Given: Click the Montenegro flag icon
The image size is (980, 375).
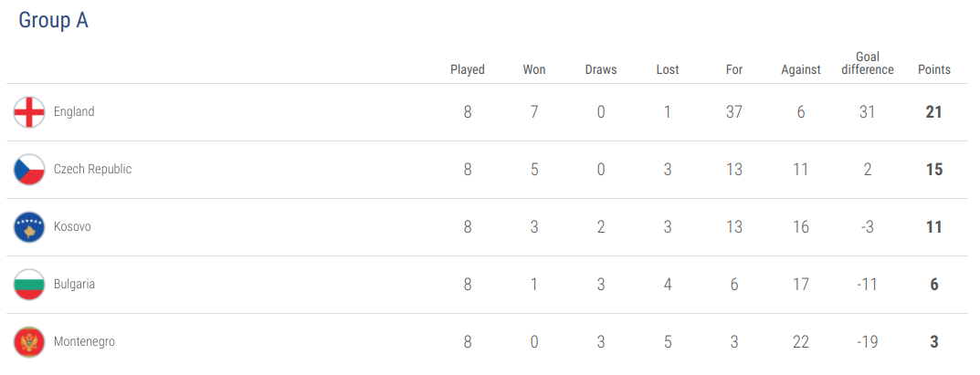Looking at the screenshot, I should click(x=29, y=342).
